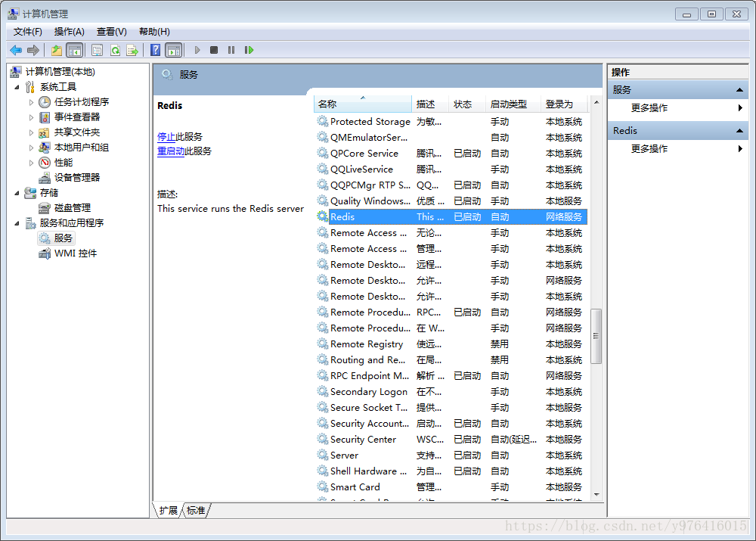Select the Shell Hardware Detection service row

(x=452, y=471)
